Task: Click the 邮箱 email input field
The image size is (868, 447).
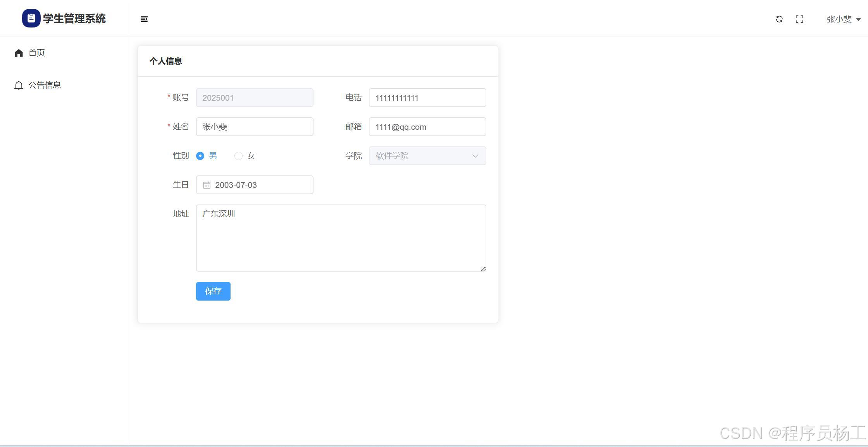Action: pyautogui.click(x=427, y=127)
